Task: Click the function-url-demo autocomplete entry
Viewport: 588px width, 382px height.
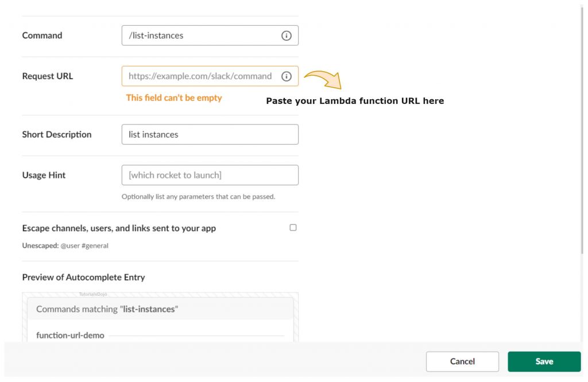Action: pos(69,335)
